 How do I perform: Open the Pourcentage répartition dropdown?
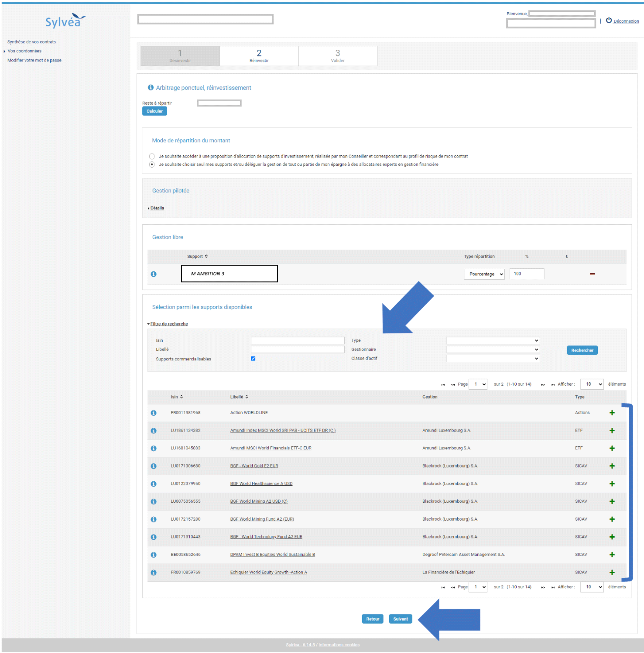[484, 274]
